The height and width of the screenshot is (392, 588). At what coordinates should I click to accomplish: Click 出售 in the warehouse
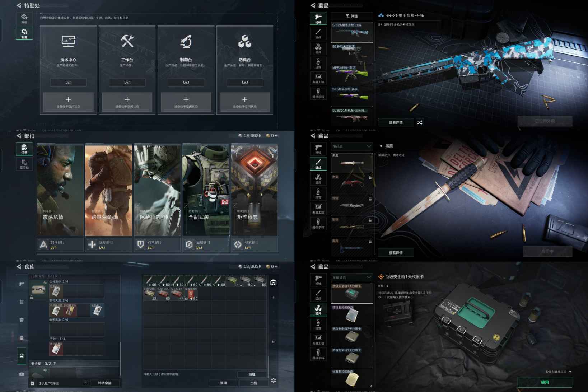pyautogui.click(x=253, y=383)
